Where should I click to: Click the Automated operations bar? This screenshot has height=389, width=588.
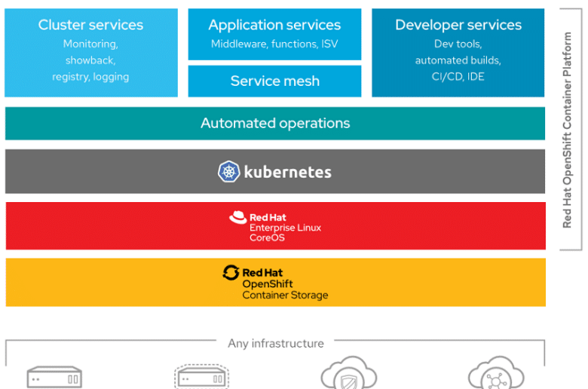coord(275,124)
